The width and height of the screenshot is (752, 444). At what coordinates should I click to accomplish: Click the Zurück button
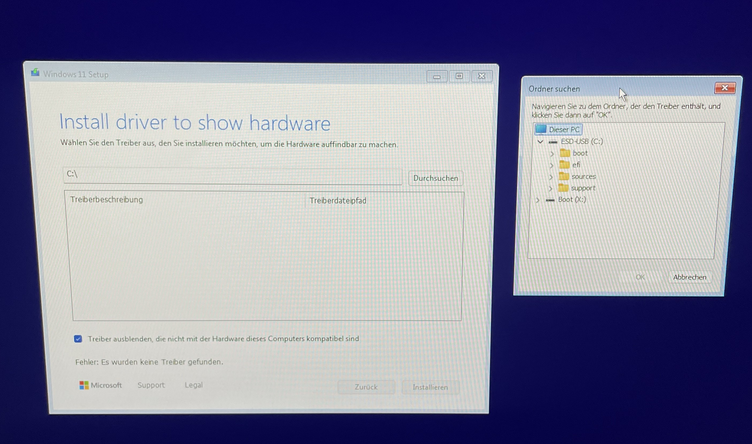tap(366, 387)
